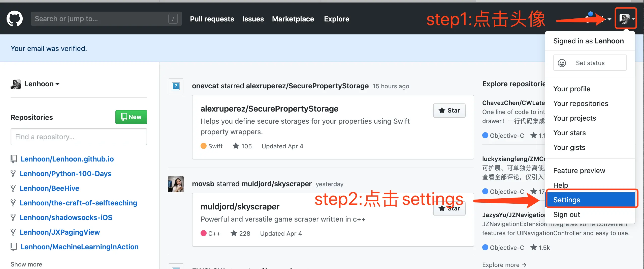Expand the Show more repositories link
Image resolution: width=644 pixels, height=269 pixels.
click(26, 264)
